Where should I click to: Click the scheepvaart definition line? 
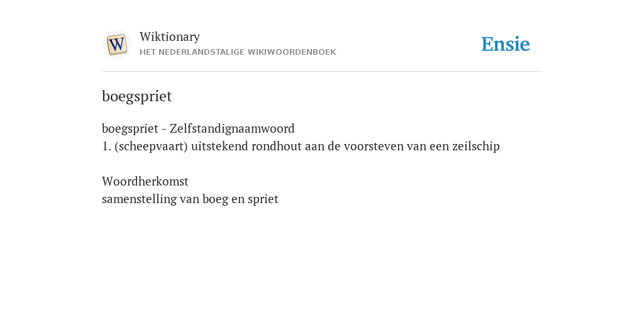[301, 146]
